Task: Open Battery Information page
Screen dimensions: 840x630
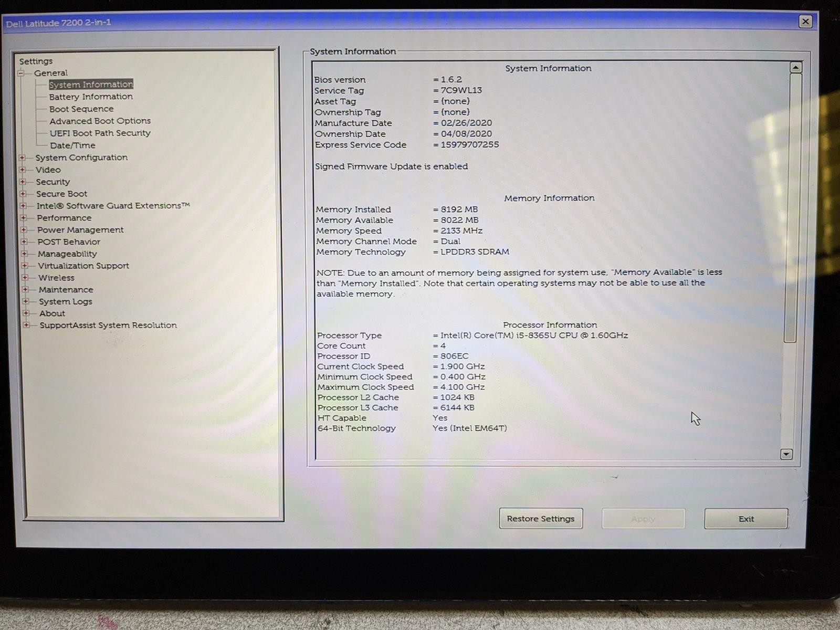Action: (91, 97)
